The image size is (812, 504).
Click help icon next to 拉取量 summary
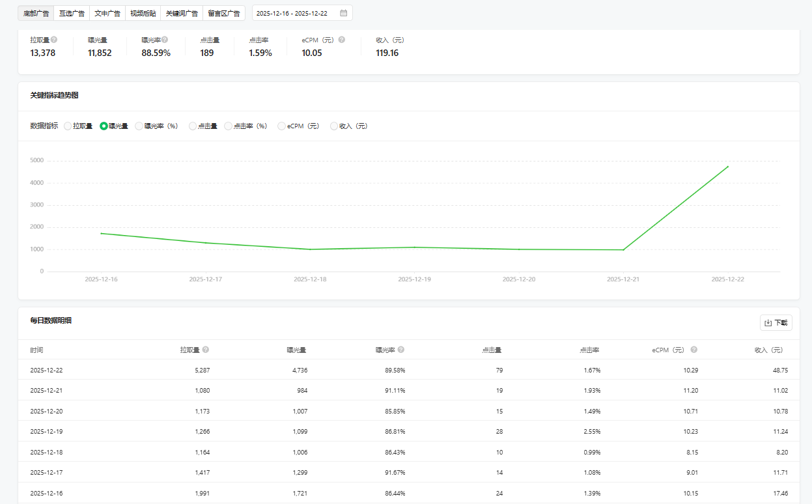tap(54, 40)
